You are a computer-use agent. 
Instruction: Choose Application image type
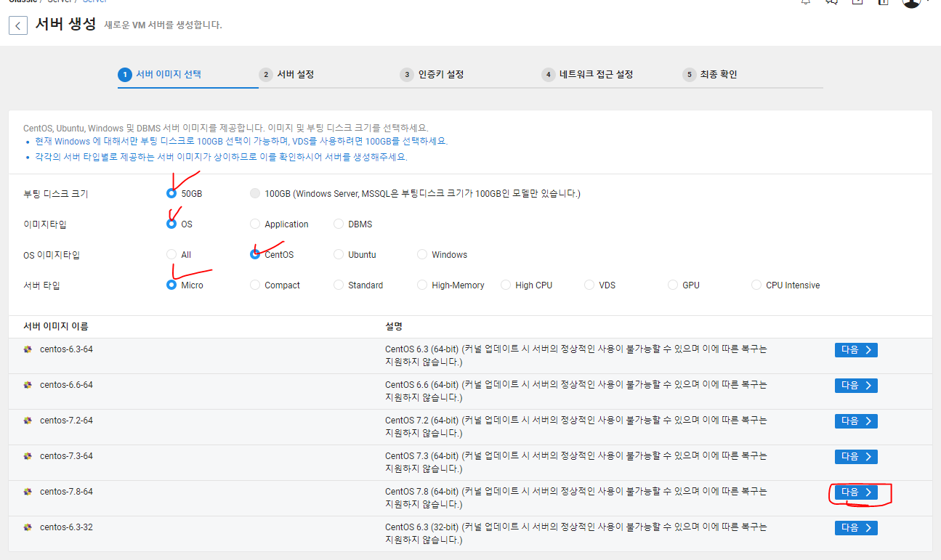254,224
